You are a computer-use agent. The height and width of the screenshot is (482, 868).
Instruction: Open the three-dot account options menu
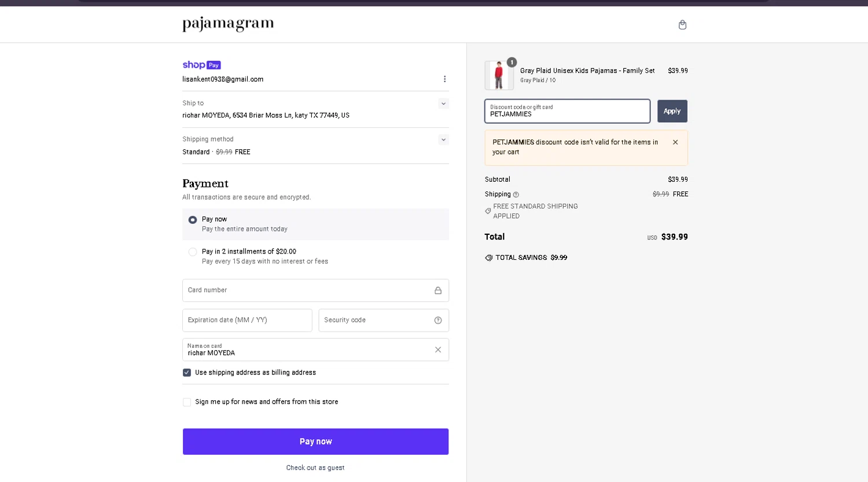click(444, 79)
